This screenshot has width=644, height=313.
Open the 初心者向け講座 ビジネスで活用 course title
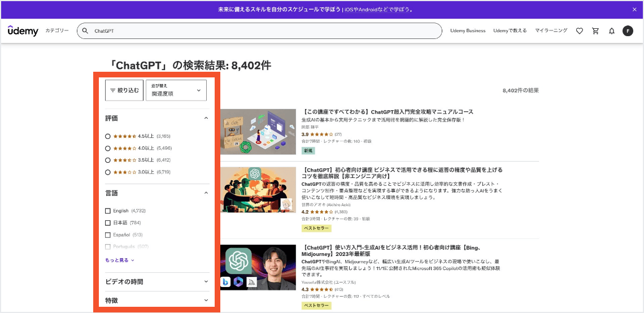click(x=402, y=173)
